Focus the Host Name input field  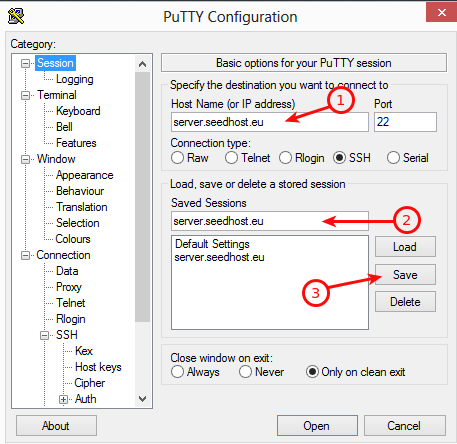(270, 122)
